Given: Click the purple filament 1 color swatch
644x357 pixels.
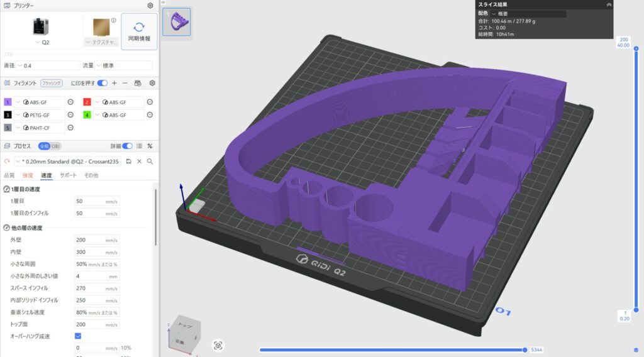Looking at the screenshot, I should coord(8,102).
